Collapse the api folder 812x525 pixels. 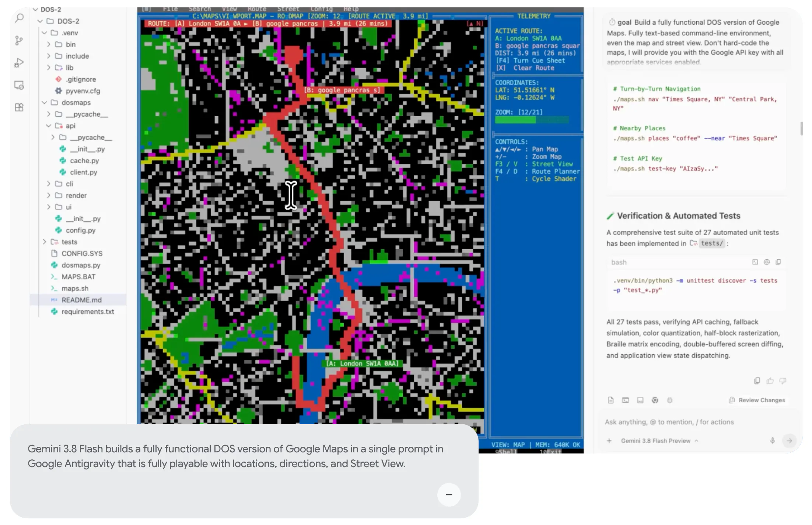point(49,126)
